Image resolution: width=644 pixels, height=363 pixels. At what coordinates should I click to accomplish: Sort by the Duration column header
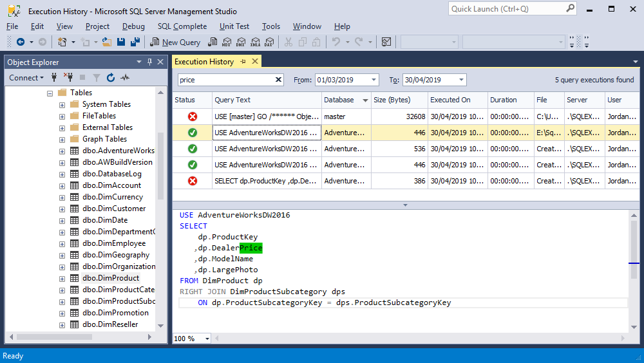click(511, 100)
